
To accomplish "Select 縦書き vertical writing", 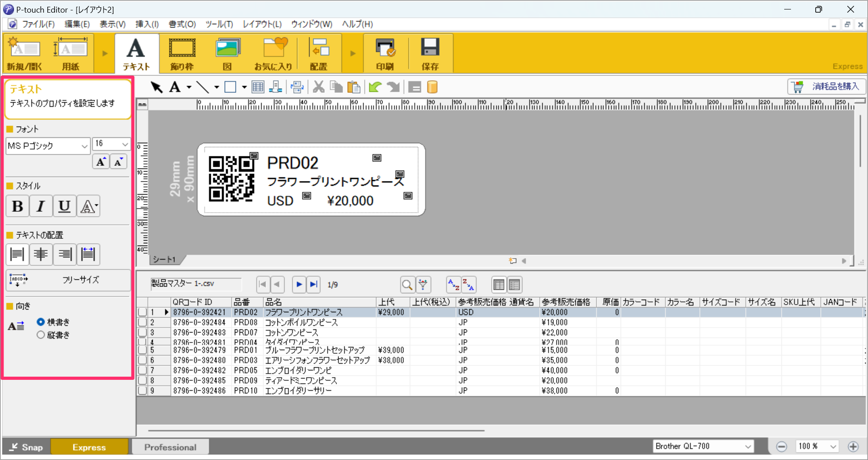I will [x=41, y=335].
